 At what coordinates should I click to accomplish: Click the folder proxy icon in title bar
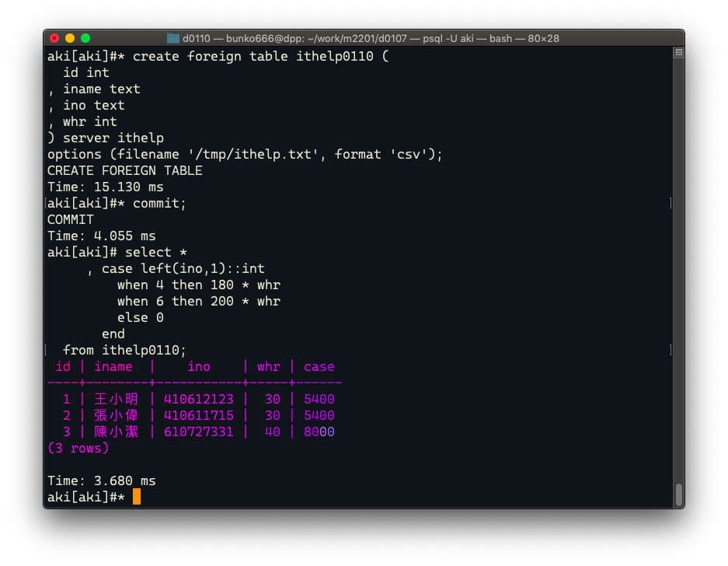click(173, 39)
